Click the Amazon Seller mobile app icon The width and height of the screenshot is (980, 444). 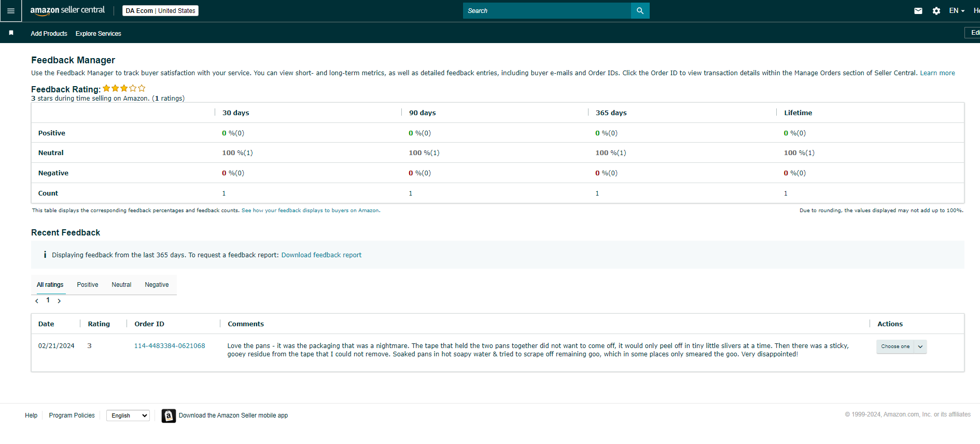(169, 415)
